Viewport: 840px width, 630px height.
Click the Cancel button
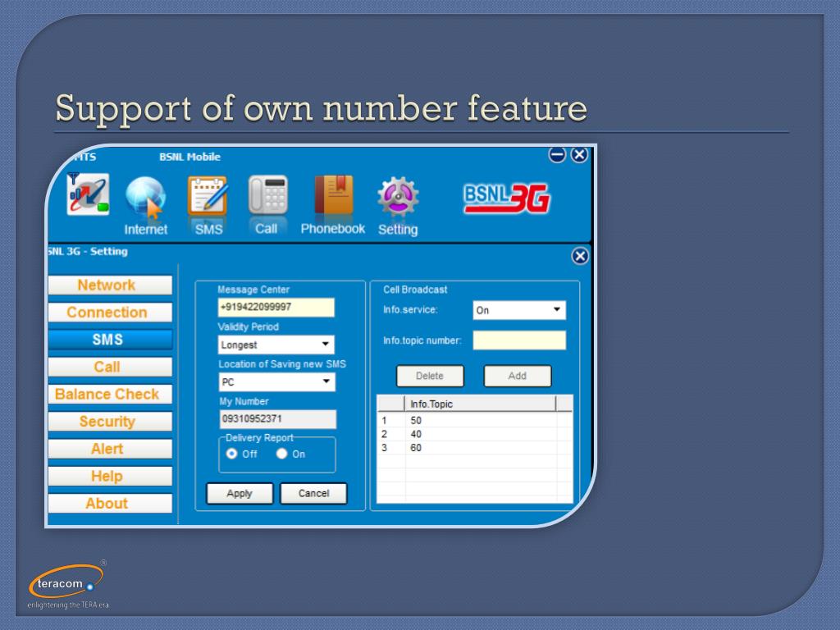313,493
